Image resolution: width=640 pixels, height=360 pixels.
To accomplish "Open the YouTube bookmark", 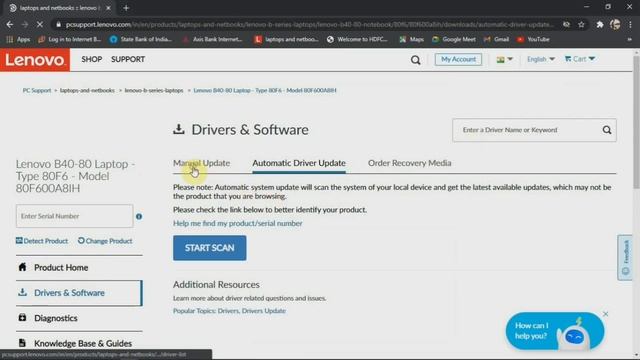I will (533, 39).
